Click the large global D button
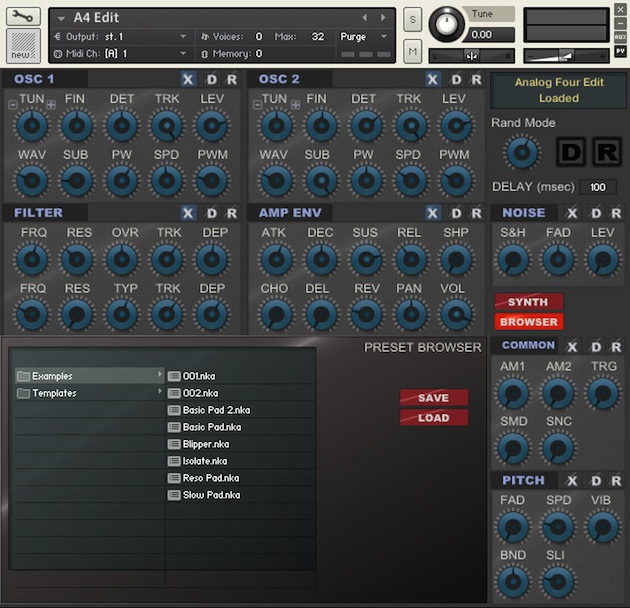Image resolution: width=630 pixels, height=608 pixels. pos(571,151)
